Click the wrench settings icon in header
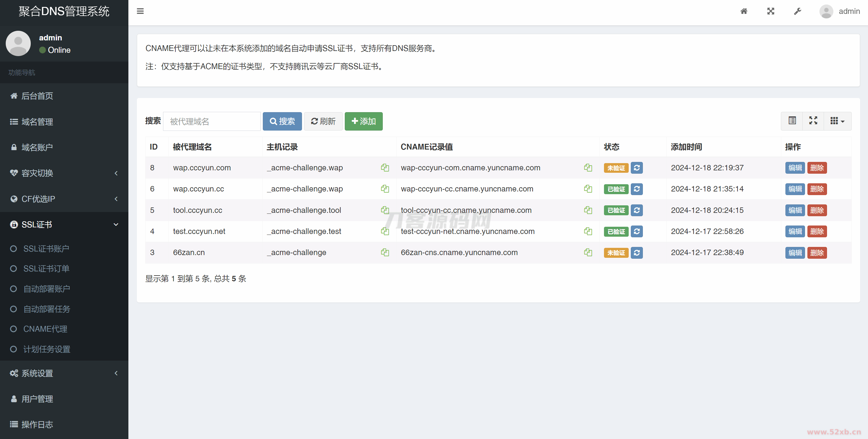868x439 pixels. click(x=797, y=11)
